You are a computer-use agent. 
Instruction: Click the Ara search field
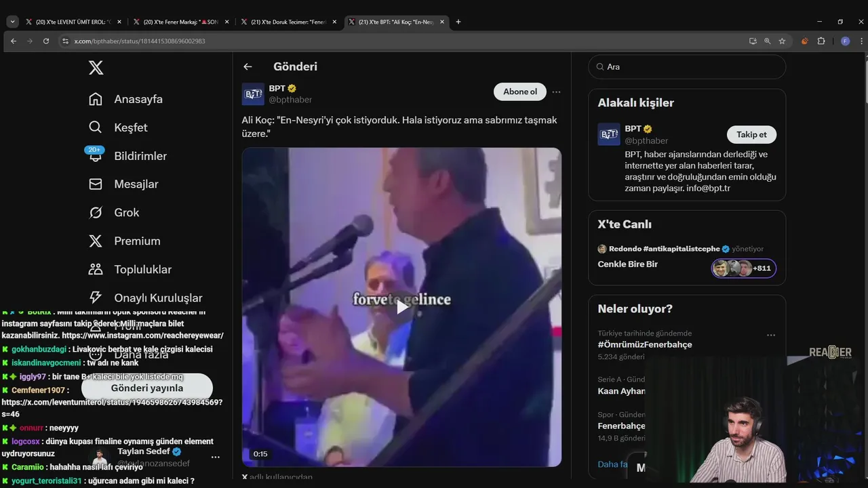tap(687, 67)
